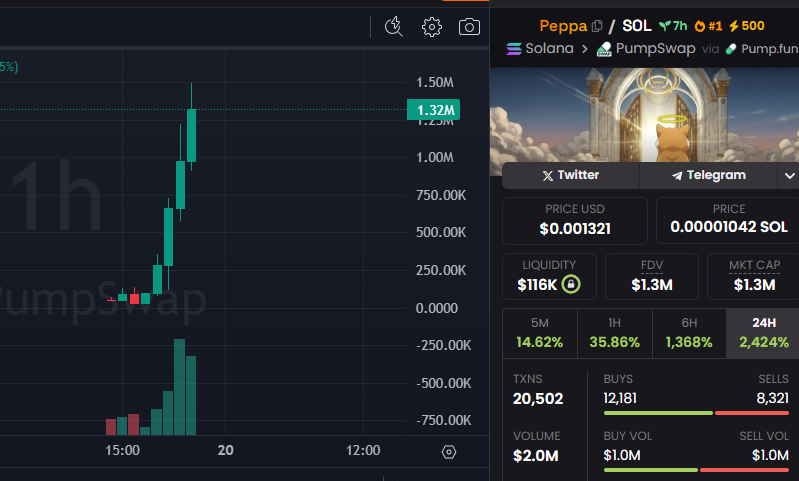Select the 1H change tab
This screenshot has height=481, width=799.
click(x=615, y=333)
